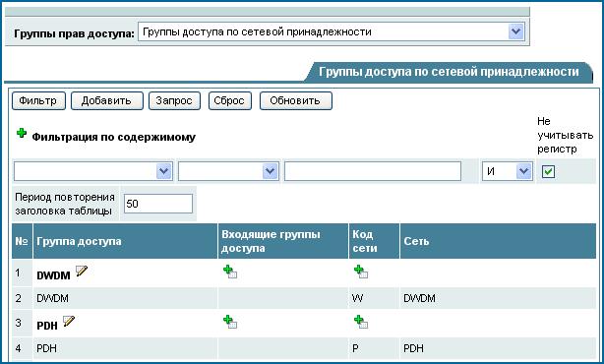Click the '№' column header
Viewport: 604px width, 364px height.
click(x=22, y=241)
